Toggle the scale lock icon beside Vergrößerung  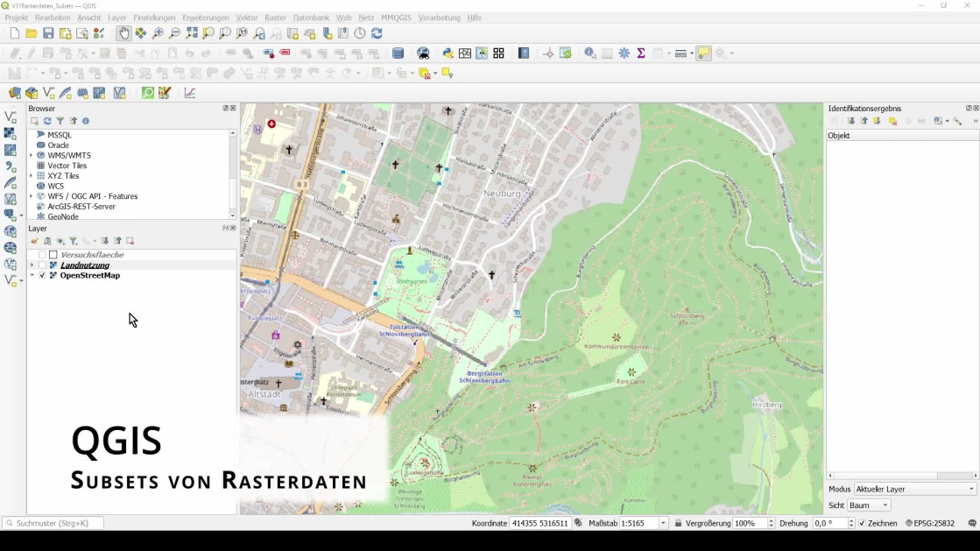[x=678, y=523]
